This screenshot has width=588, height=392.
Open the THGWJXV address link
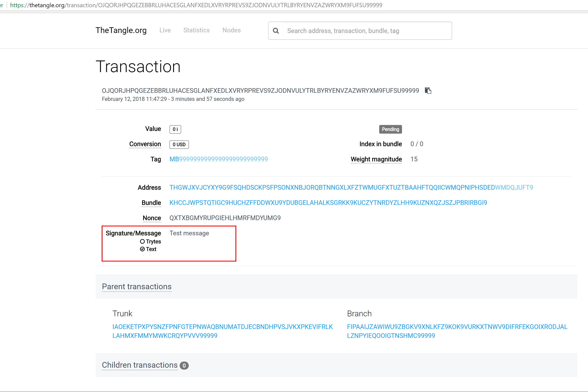tap(351, 188)
